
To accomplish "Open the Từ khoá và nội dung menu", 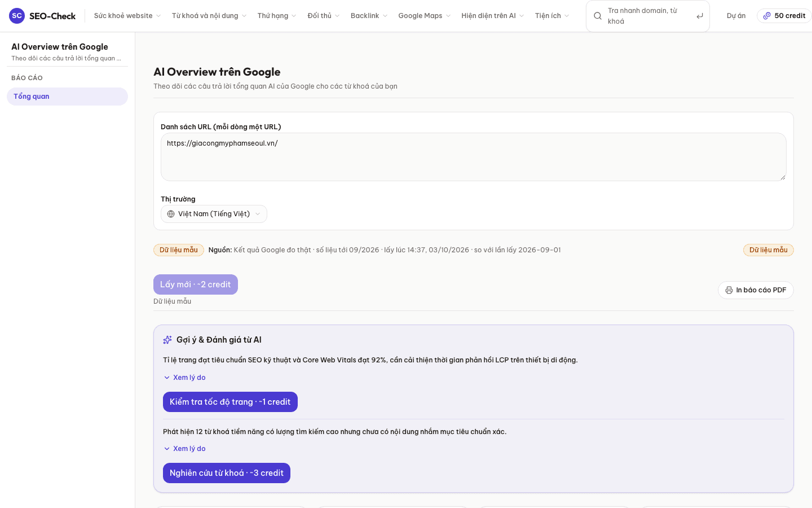I will [209, 16].
